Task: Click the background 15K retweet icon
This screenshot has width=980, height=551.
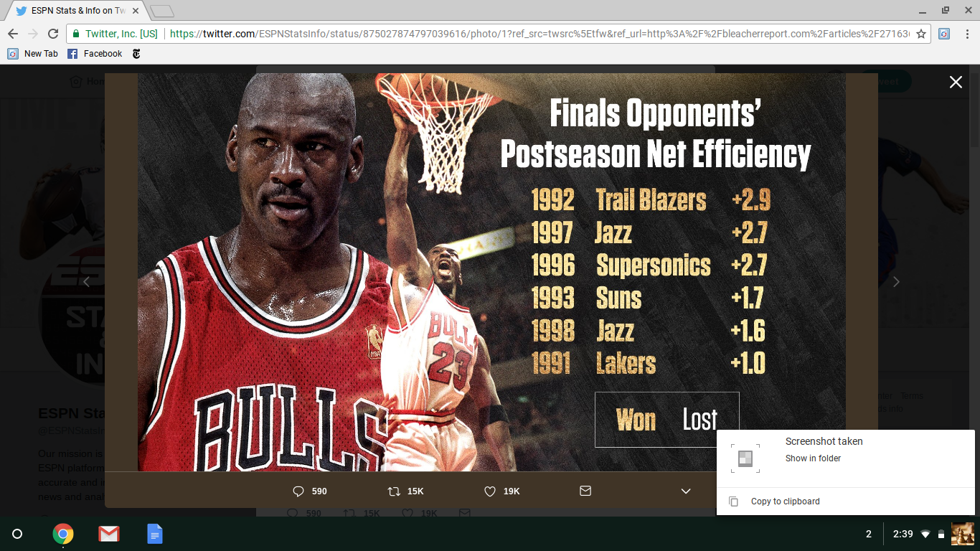Action: point(349,513)
